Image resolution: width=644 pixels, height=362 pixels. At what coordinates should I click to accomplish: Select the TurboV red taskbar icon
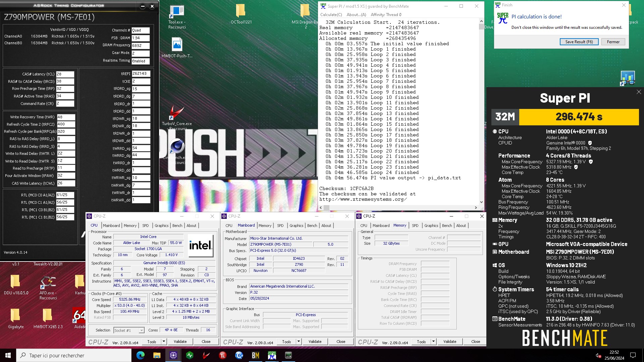tap(206, 355)
